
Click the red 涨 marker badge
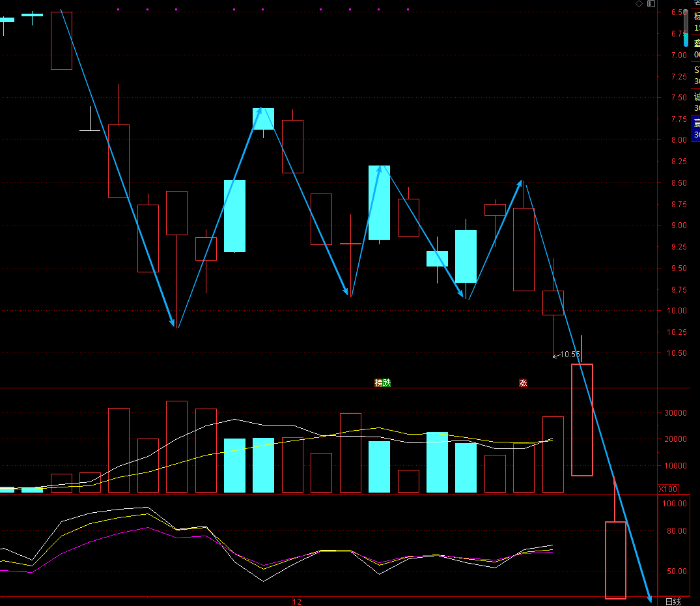(523, 382)
